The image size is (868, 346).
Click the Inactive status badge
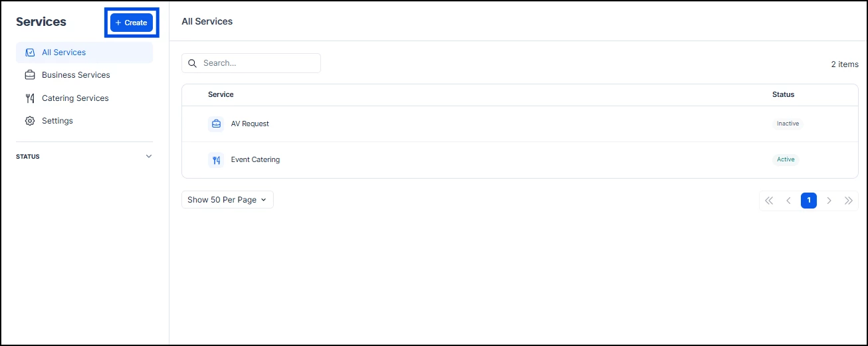click(x=788, y=124)
